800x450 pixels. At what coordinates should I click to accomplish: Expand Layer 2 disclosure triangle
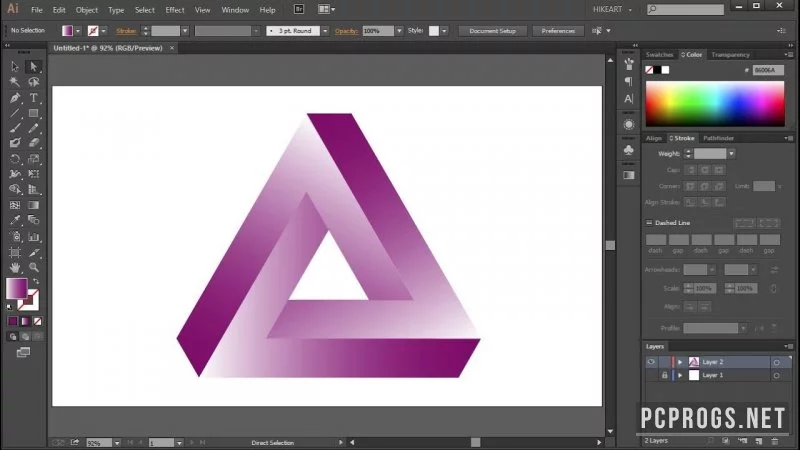[680, 362]
